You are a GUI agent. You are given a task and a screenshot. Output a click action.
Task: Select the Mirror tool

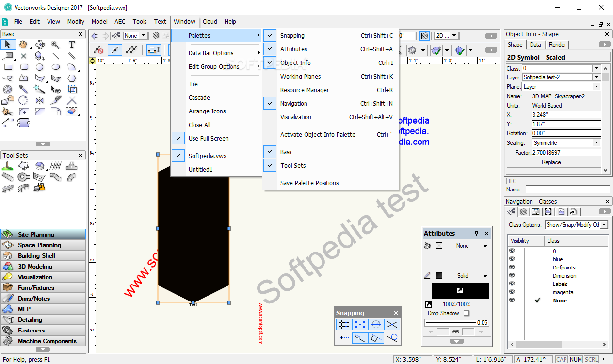[40, 100]
